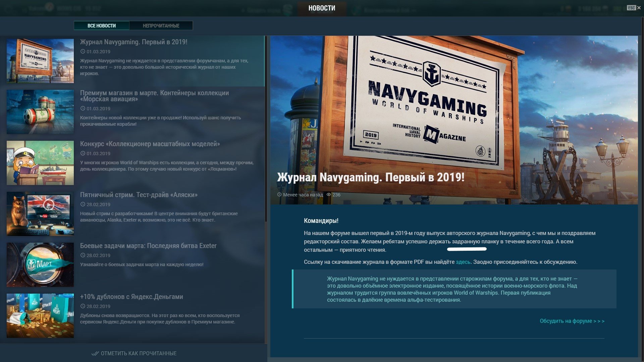Click the clock icon beside 'Менее часа назад'
Screen dimensions: 644x362
click(279, 195)
